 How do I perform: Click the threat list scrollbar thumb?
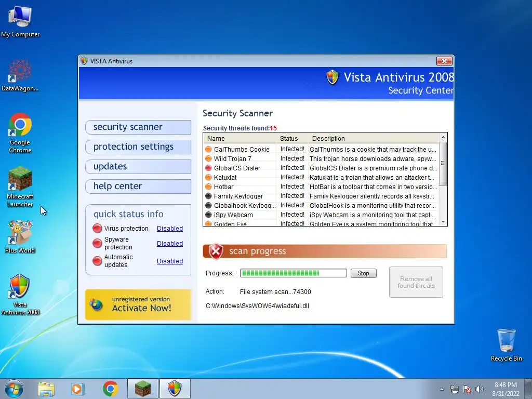[x=443, y=164]
